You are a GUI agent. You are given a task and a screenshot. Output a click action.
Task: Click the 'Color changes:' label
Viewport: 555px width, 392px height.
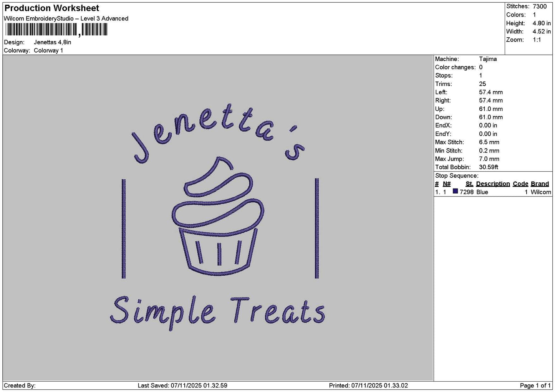[455, 67]
